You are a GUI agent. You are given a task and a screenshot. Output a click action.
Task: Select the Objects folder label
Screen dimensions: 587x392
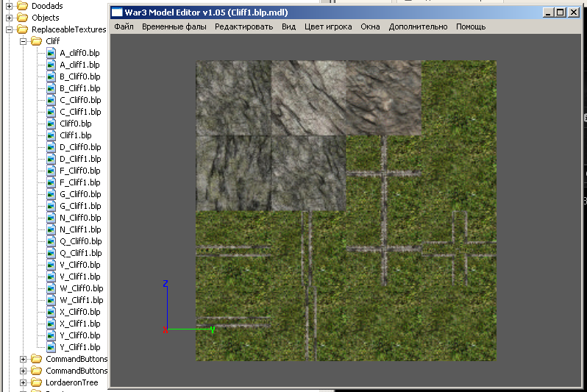46,18
